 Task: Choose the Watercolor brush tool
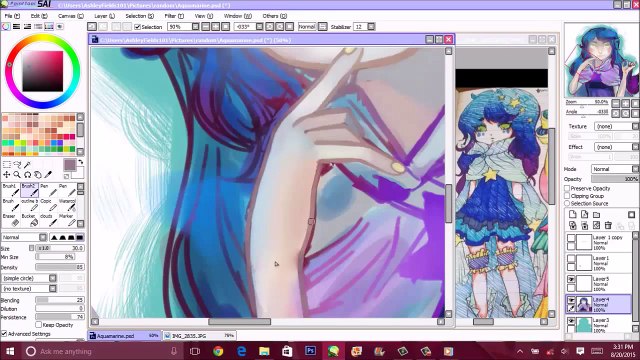[67, 205]
